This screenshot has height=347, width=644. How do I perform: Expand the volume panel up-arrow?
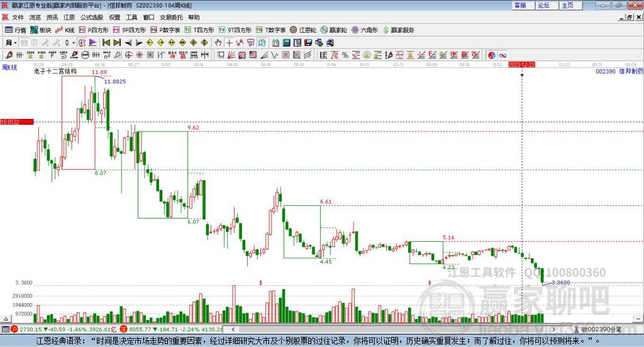pos(6,319)
